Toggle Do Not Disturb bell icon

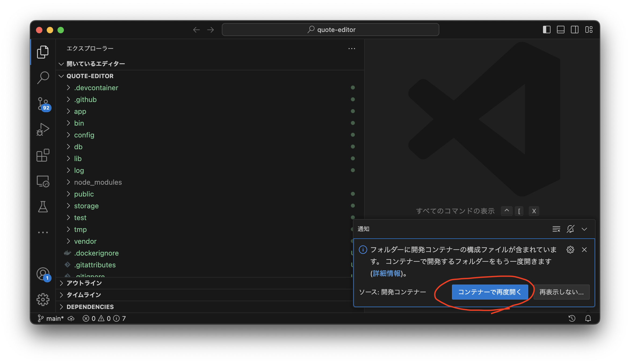coord(570,229)
